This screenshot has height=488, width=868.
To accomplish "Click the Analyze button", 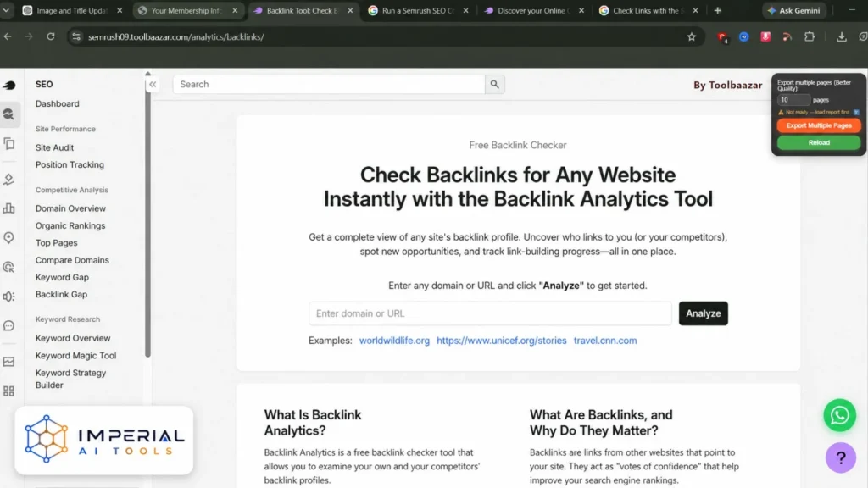I will (703, 313).
